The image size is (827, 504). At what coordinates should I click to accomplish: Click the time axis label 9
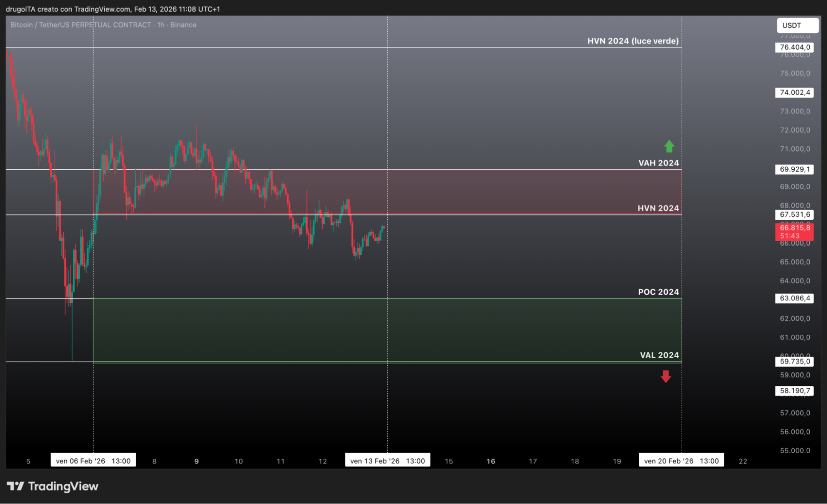pyautogui.click(x=196, y=461)
